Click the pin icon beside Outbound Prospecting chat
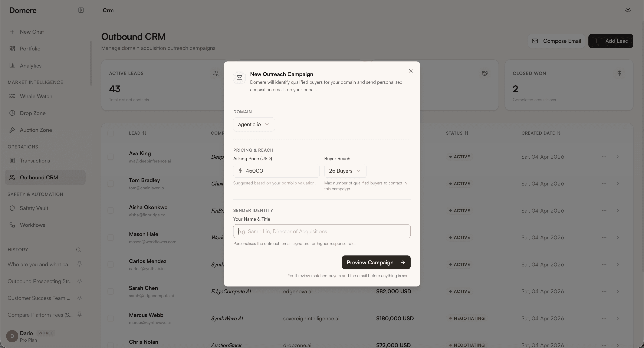 (x=79, y=281)
